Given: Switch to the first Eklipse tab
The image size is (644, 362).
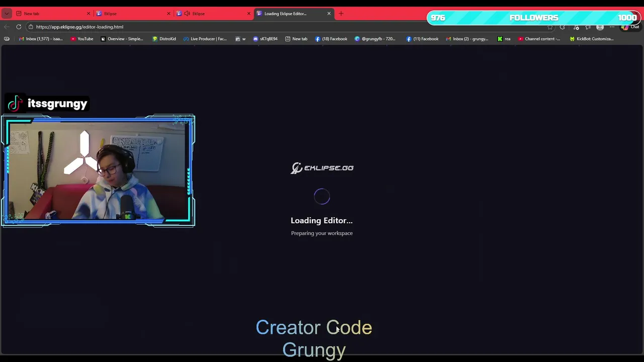Looking at the screenshot, I should pyautogui.click(x=133, y=14).
